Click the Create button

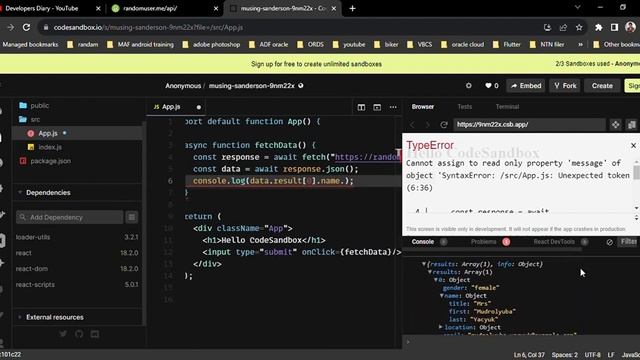pos(602,86)
